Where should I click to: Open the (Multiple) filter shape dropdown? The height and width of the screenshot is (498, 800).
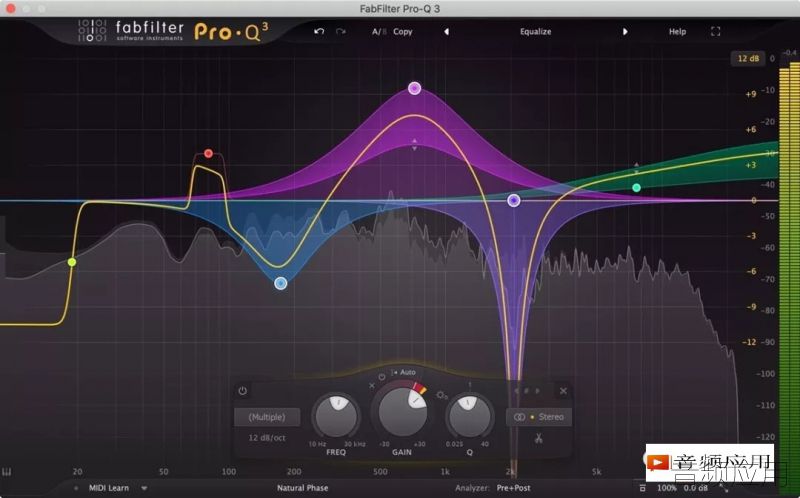(267, 417)
